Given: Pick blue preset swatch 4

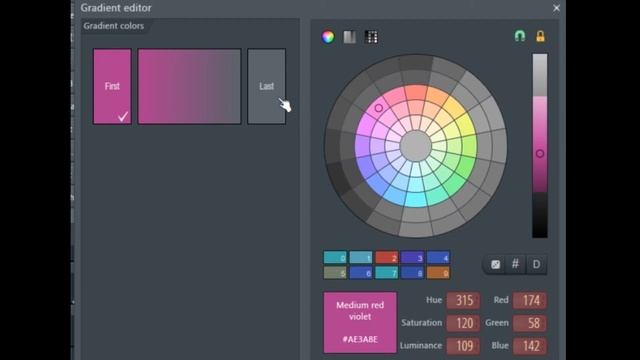Looking at the screenshot, I should [438, 258].
